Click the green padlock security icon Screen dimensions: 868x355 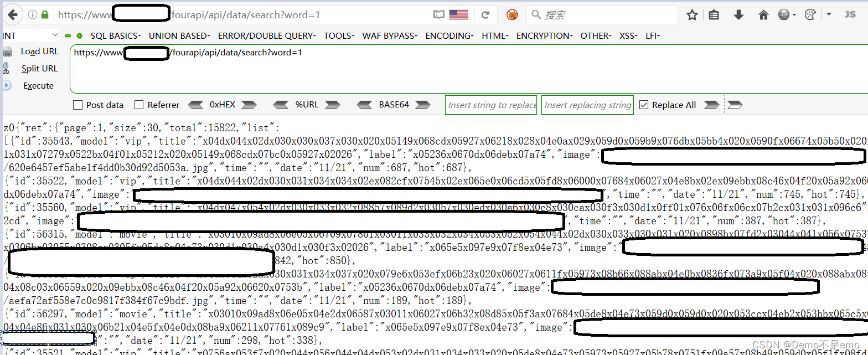tap(44, 15)
